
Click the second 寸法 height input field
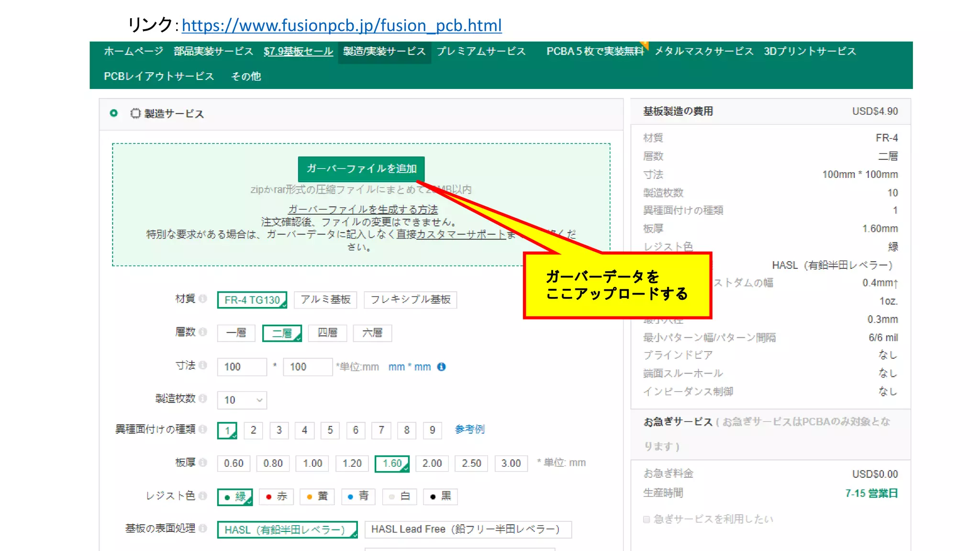click(x=308, y=367)
